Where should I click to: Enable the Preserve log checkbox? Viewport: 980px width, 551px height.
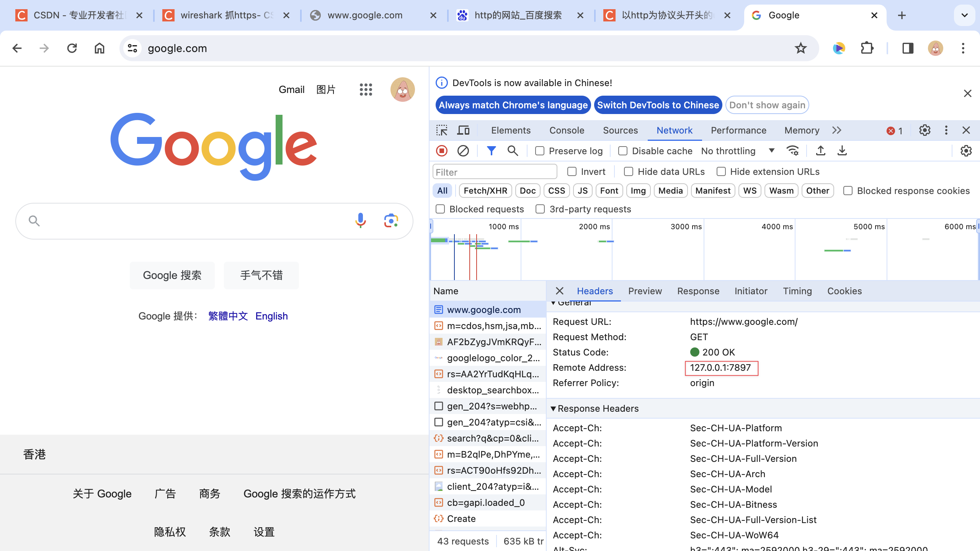coord(540,151)
